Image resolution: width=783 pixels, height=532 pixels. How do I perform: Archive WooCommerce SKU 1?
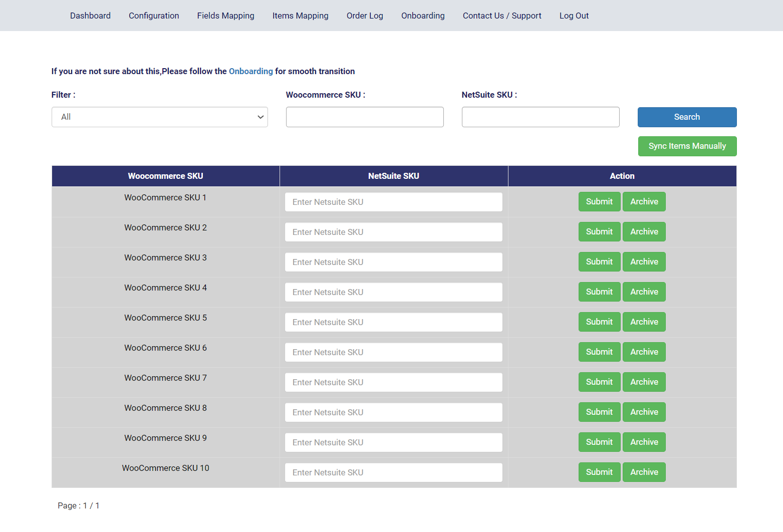(x=644, y=201)
